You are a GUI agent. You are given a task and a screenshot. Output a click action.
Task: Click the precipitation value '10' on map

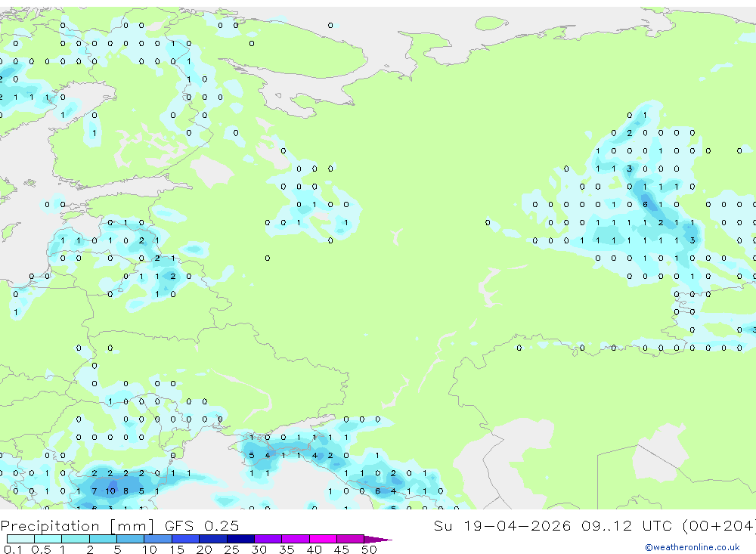tap(110, 491)
